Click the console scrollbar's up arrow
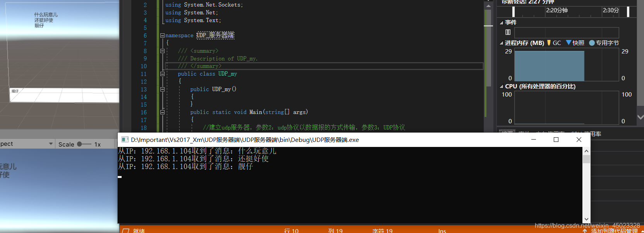This screenshot has height=233, width=644. click(x=586, y=151)
